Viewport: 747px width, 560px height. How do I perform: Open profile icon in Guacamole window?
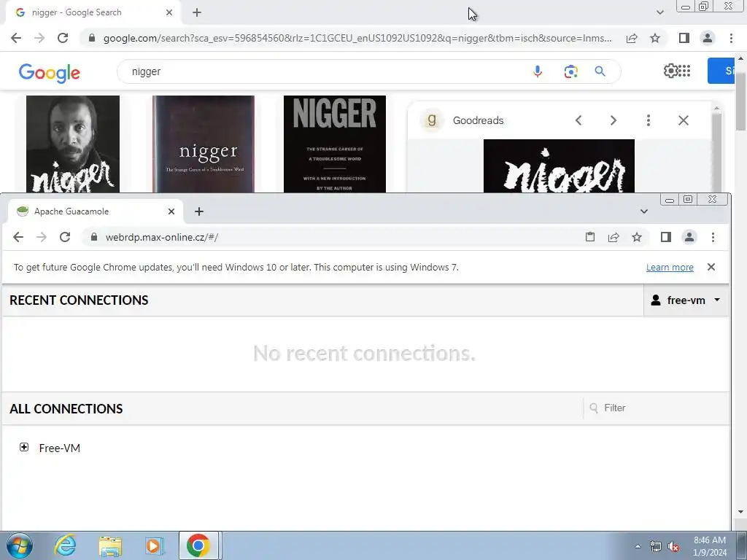click(689, 237)
